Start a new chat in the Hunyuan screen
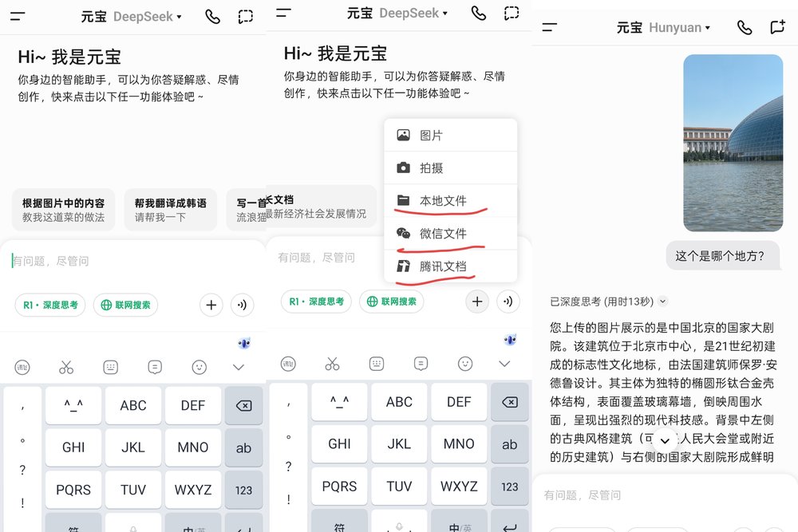Viewport: 798px width, 532px height. click(776, 27)
